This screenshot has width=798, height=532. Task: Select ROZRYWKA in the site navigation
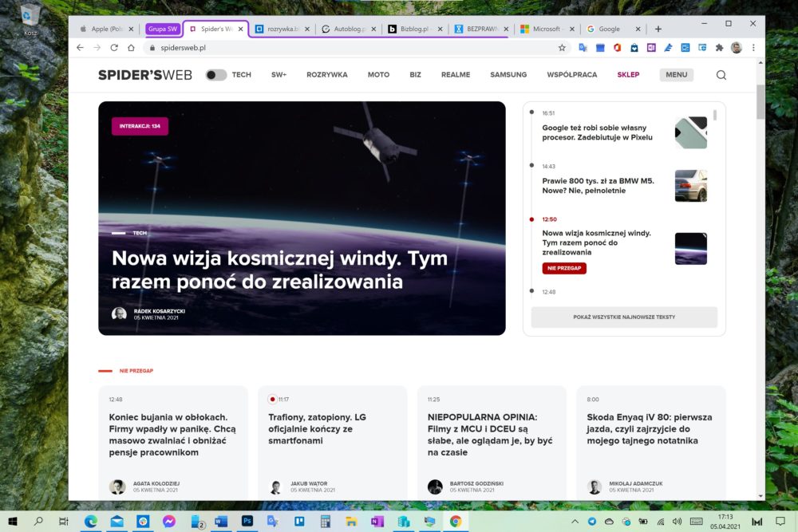(x=327, y=75)
